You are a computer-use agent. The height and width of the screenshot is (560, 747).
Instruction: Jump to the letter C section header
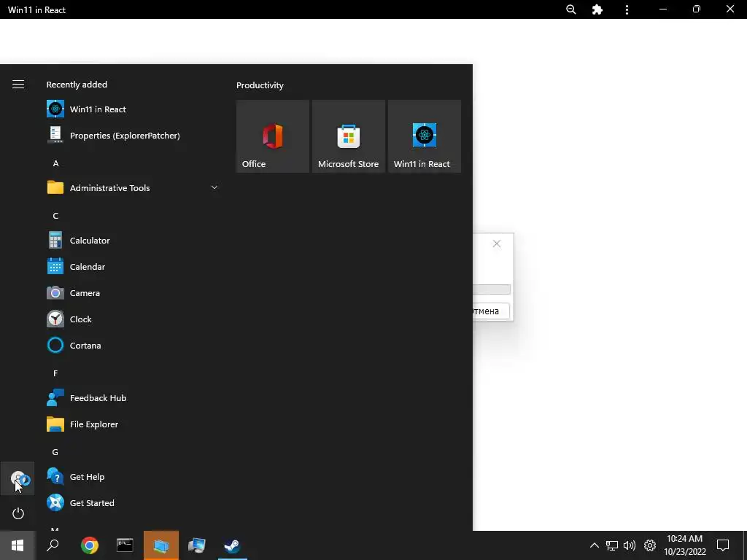tap(55, 216)
